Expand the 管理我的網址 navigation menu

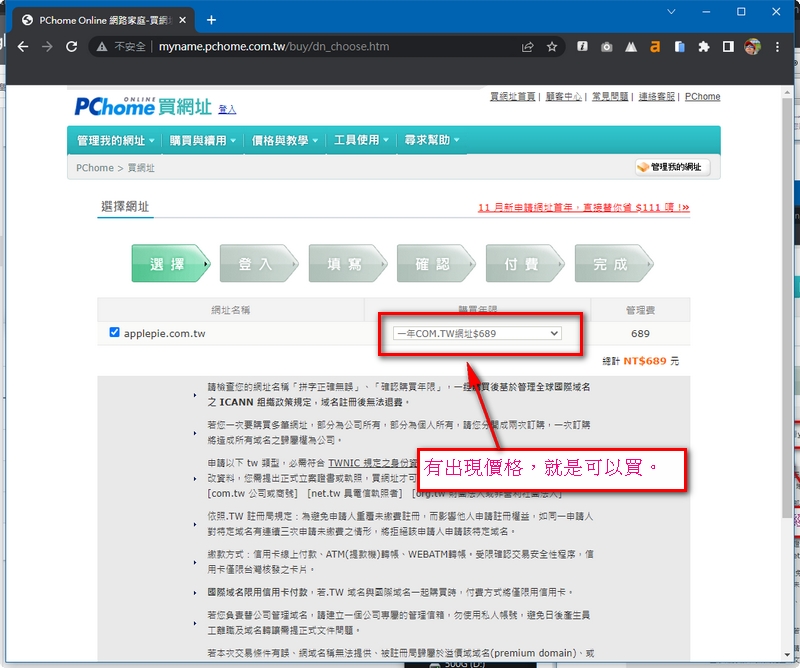click(x=115, y=141)
